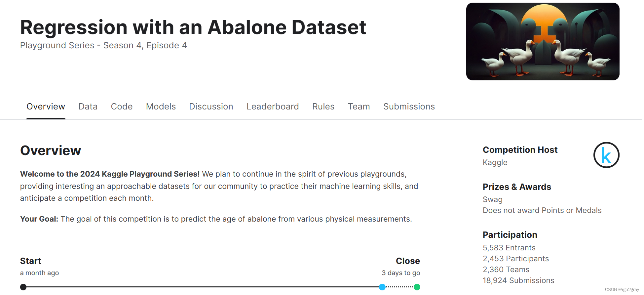
Task: Open the Submissions tab
Action: coord(409,106)
